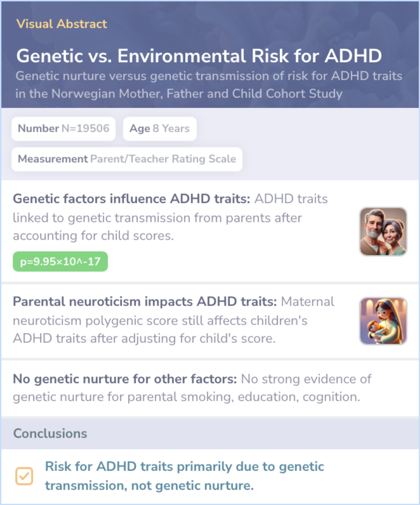This screenshot has height=505, width=420.
Task: Select the Genetic factors influence ADHD traits heading
Action: coord(131,199)
